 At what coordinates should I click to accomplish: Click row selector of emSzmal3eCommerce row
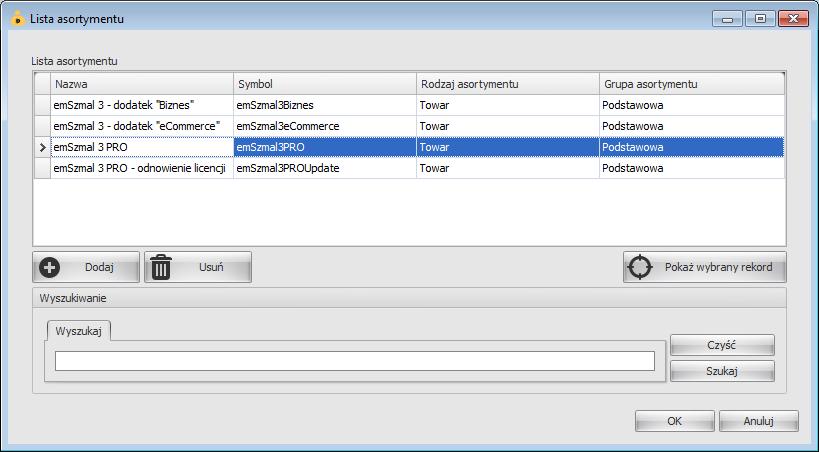pos(42,126)
